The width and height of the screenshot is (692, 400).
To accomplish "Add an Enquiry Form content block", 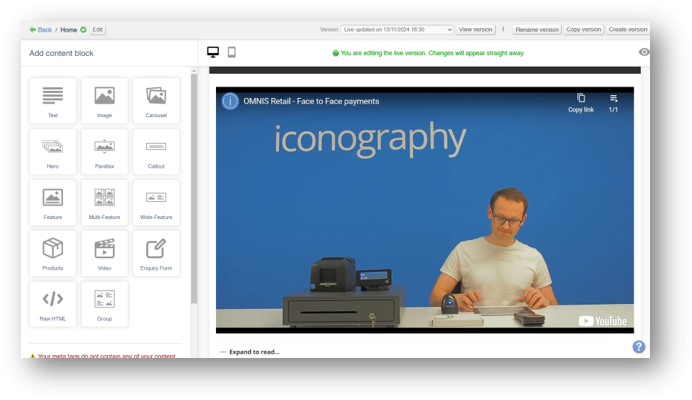I will coord(156,253).
